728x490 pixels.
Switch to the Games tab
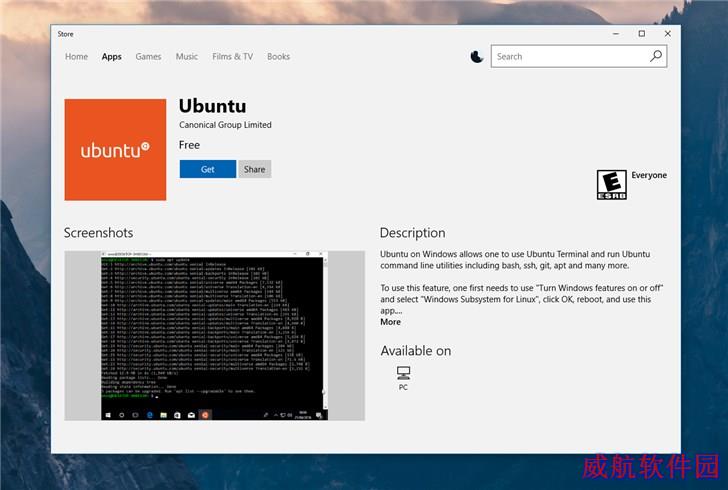click(x=148, y=57)
